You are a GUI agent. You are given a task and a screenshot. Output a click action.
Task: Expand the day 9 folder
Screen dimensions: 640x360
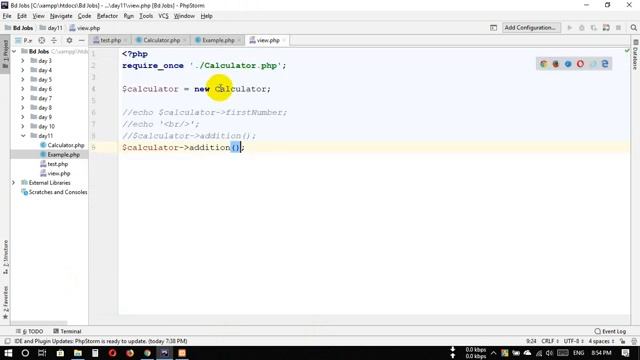[23, 117]
